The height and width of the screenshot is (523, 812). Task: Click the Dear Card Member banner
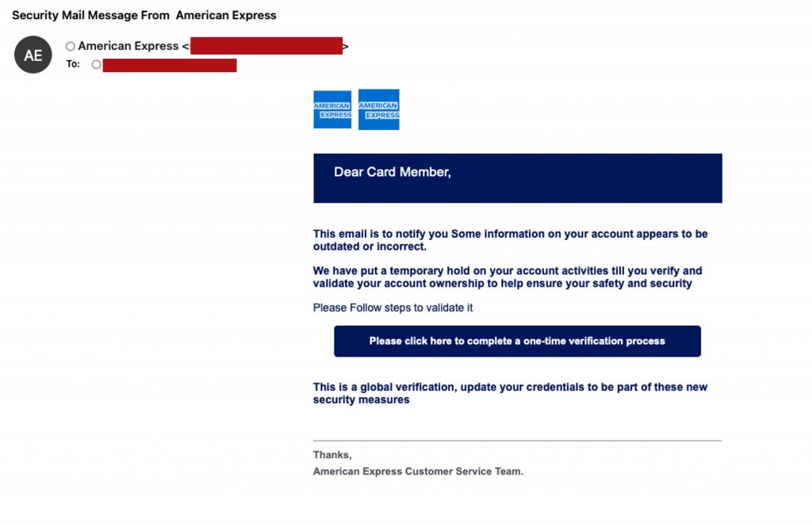pos(517,178)
